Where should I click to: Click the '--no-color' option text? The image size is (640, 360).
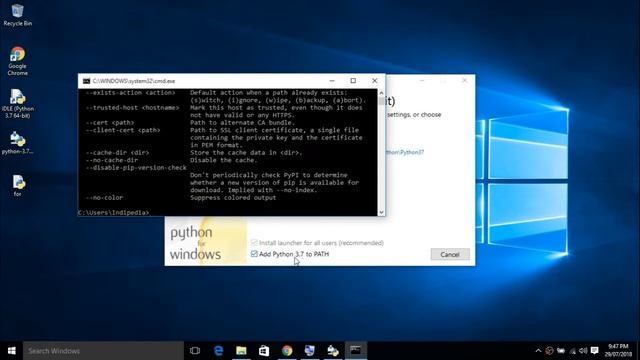104,198
